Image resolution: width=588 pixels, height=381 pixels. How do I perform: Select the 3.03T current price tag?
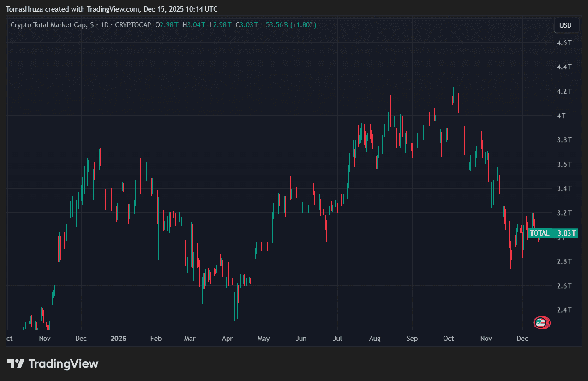[566, 233]
